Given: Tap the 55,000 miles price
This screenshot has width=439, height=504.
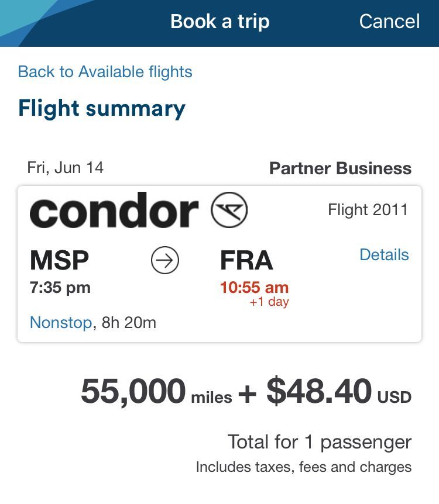Looking at the screenshot, I should coord(156,391).
